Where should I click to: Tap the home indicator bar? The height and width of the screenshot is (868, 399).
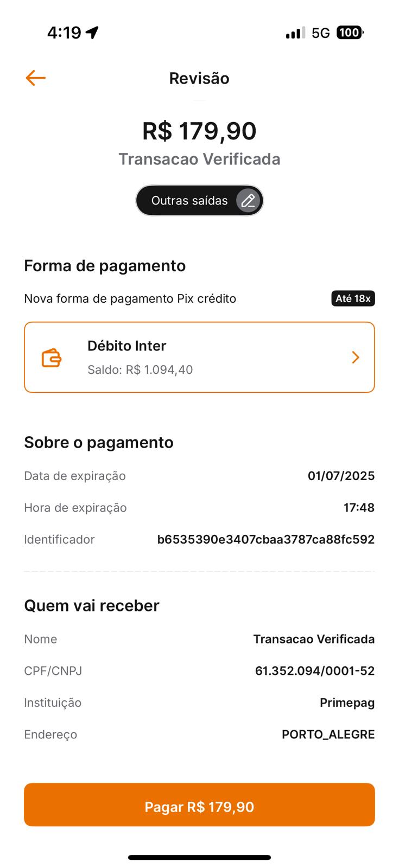tap(199, 858)
